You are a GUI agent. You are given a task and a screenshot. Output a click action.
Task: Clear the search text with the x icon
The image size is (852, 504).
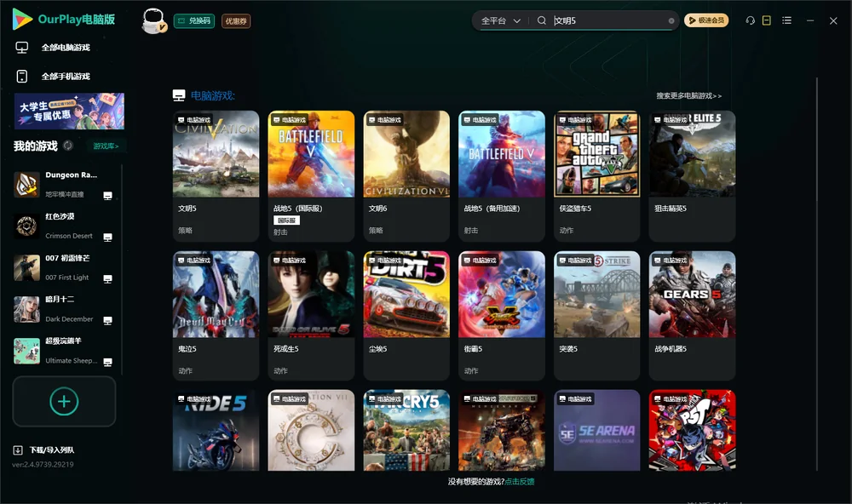pos(671,20)
